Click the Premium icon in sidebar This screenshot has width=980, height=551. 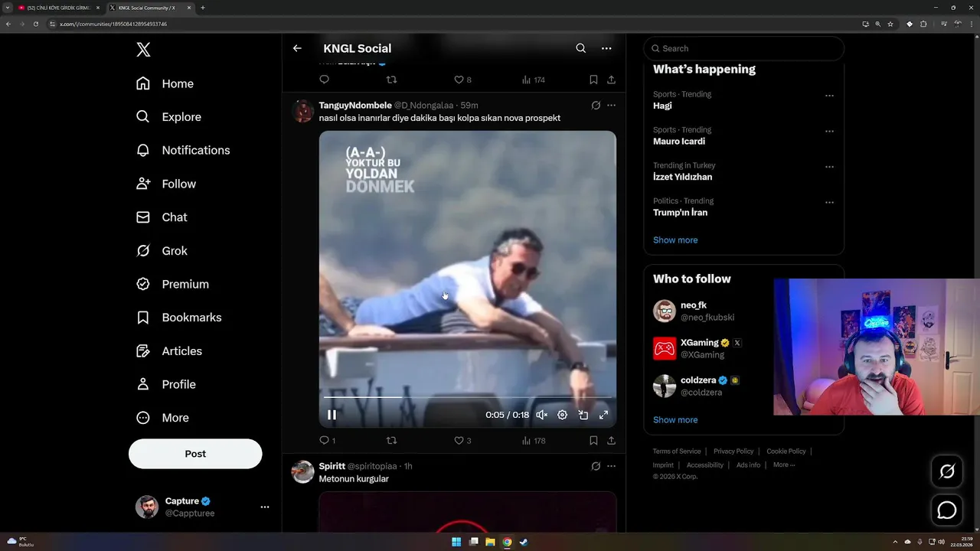tap(143, 284)
